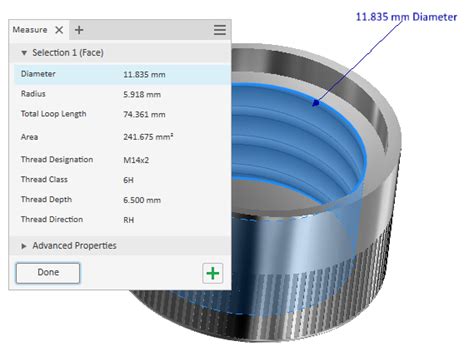Screen dimensions: 474x361
Task: Select the Thread Depth label
Action: [46, 200]
